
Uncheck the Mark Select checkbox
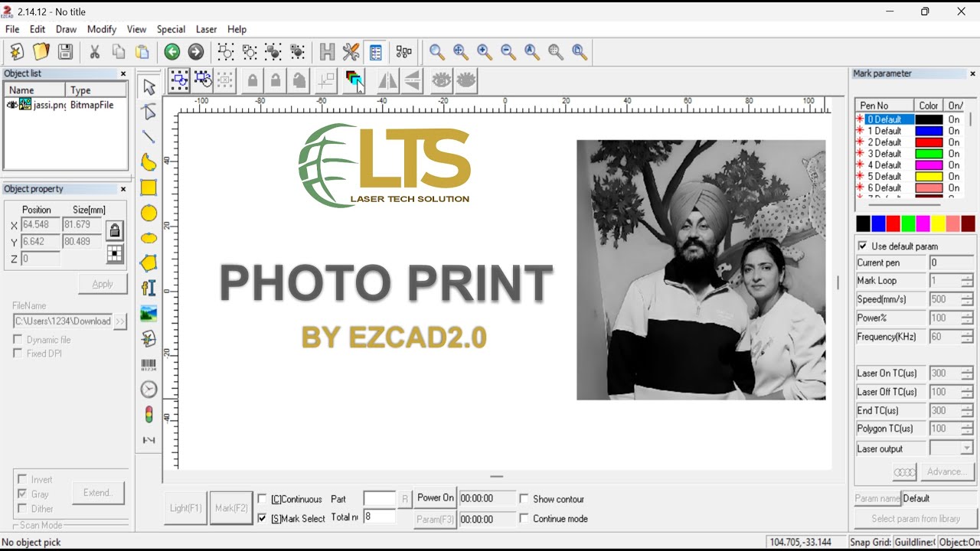pyautogui.click(x=263, y=518)
